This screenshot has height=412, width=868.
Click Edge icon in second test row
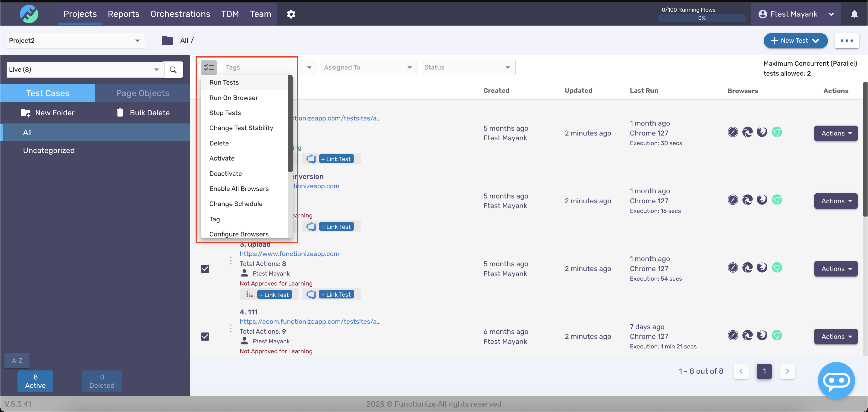[747, 200]
